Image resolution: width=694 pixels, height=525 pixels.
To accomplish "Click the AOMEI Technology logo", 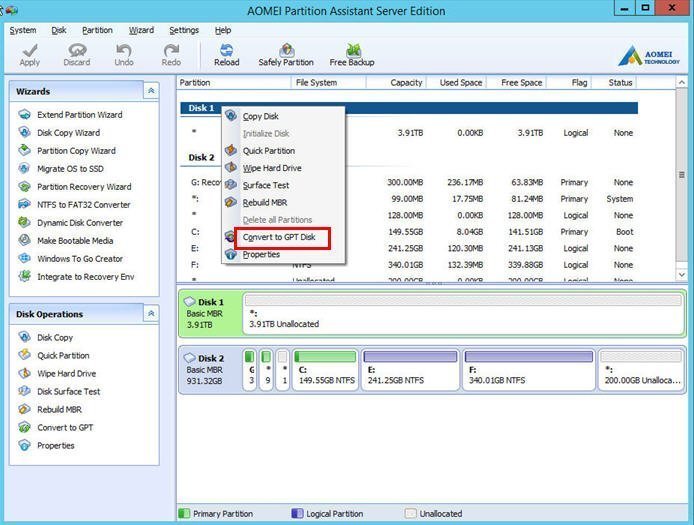I will click(x=649, y=56).
